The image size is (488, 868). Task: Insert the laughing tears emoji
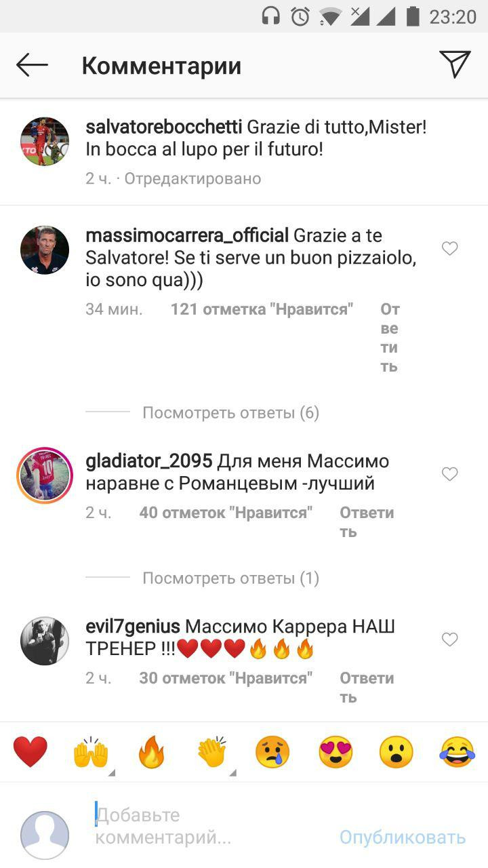[457, 752]
